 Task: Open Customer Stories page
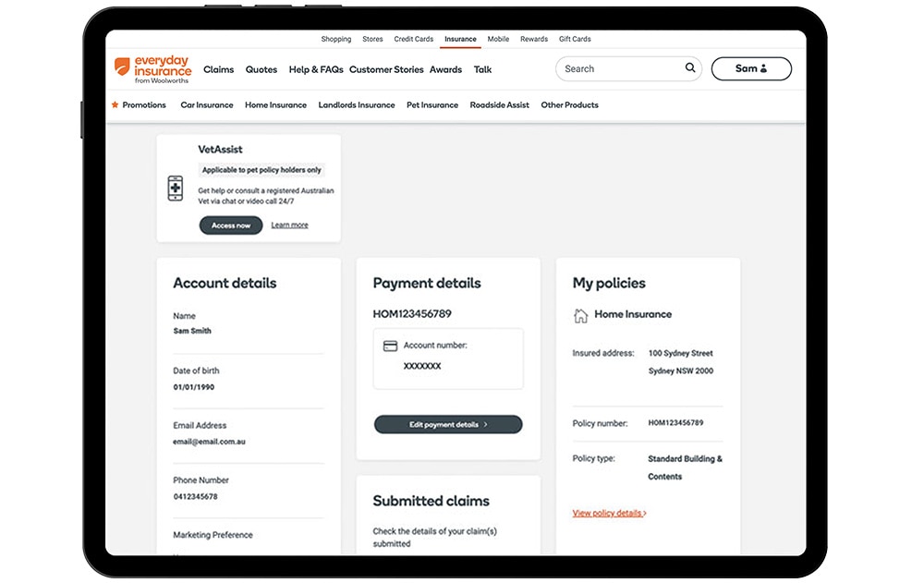coord(386,69)
